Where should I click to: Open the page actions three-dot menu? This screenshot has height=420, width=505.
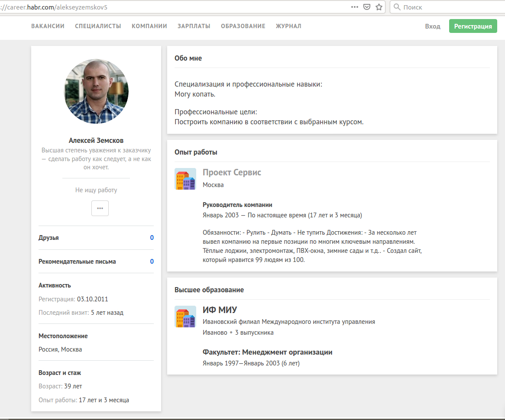355,7
